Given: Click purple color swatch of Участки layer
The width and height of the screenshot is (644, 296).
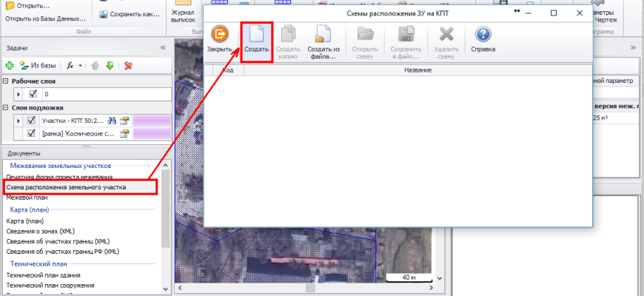Looking at the screenshot, I should 152,121.
